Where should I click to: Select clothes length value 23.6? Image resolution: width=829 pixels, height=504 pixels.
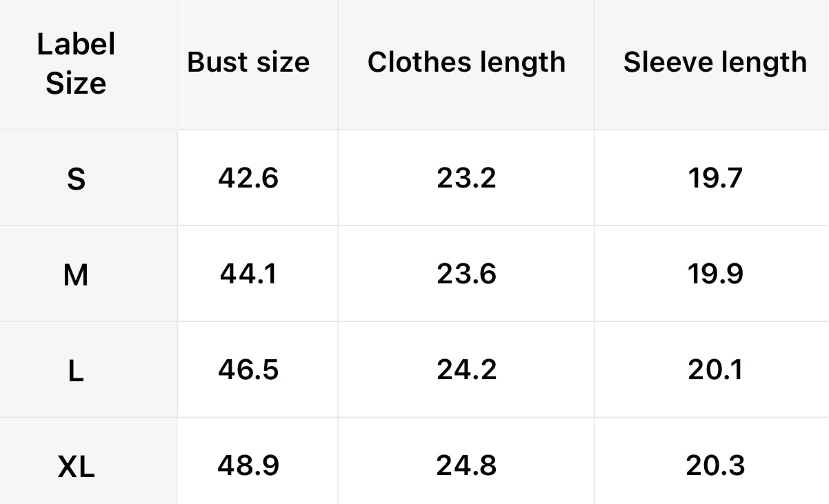[466, 274]
